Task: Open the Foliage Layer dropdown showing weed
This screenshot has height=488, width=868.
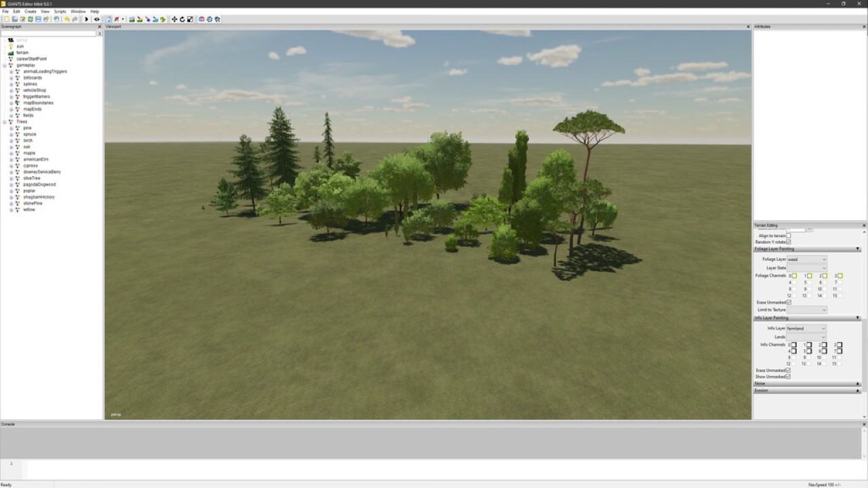Action: [x=806, y=259]
